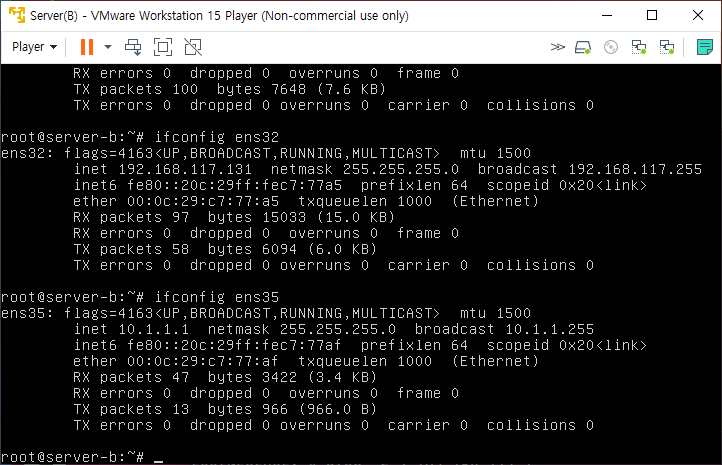Open the Player menu
The height and width of the screenshot is (465, 722).
coord(35,47)
